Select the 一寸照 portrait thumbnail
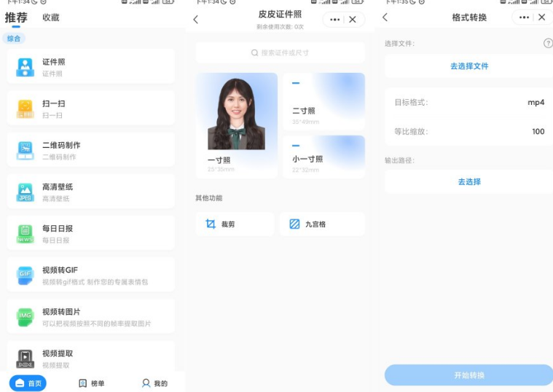Image resolution: width=553 pixels, height=392 pixels. click(x=237, y=114)
